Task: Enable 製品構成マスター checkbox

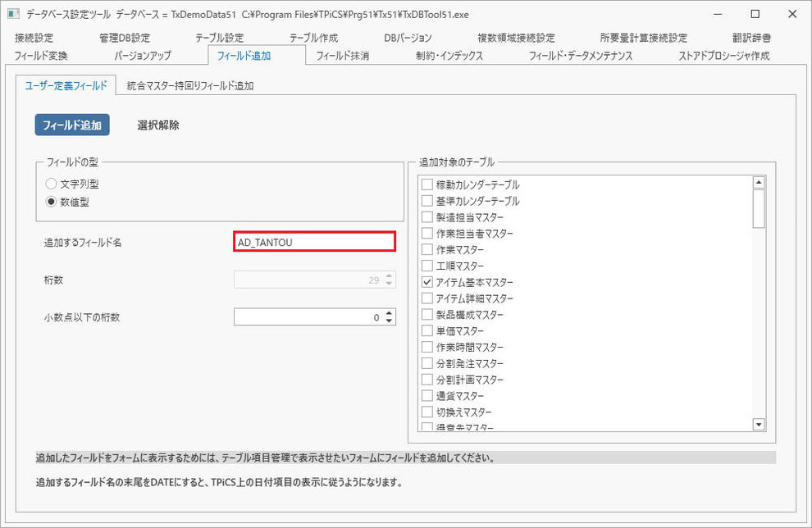Action: coord(427,315)
